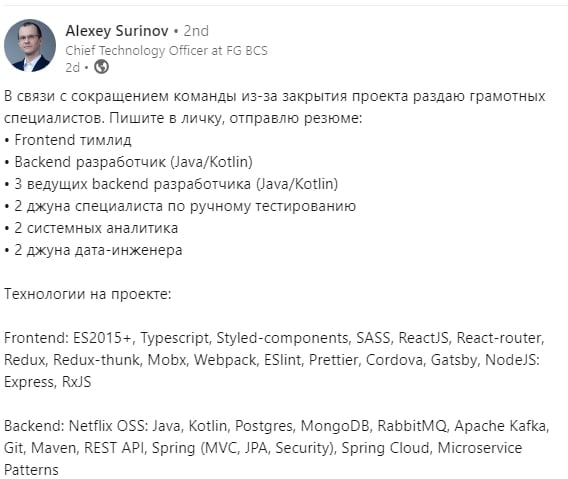Click the Spring Cloud text

click(x=385, y=448)
